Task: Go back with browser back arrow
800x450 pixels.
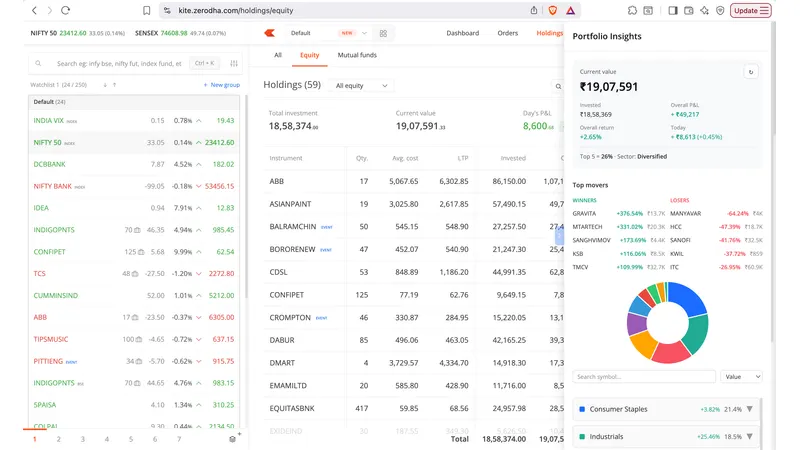Action: pyautogui.click(x=34, y=10)
